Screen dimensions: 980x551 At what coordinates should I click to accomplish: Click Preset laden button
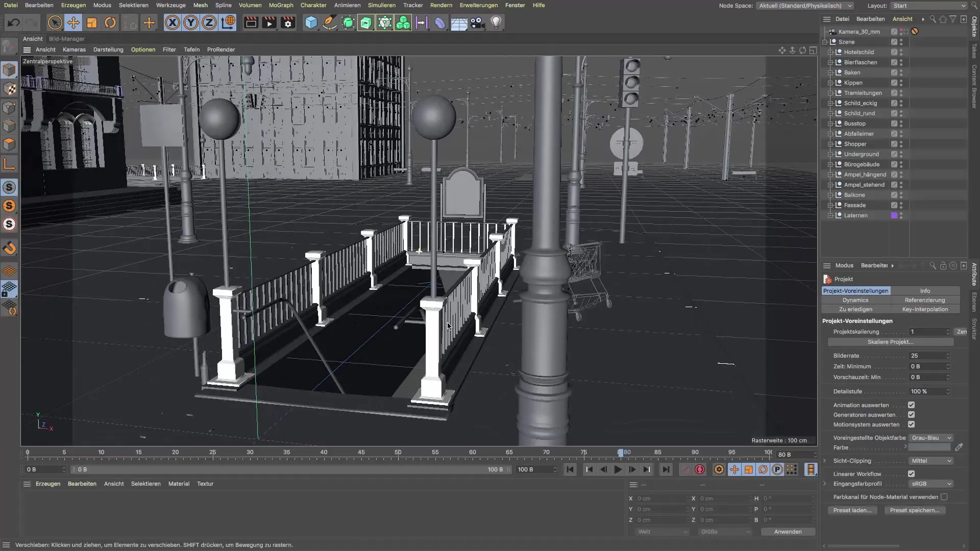point(852,510)
